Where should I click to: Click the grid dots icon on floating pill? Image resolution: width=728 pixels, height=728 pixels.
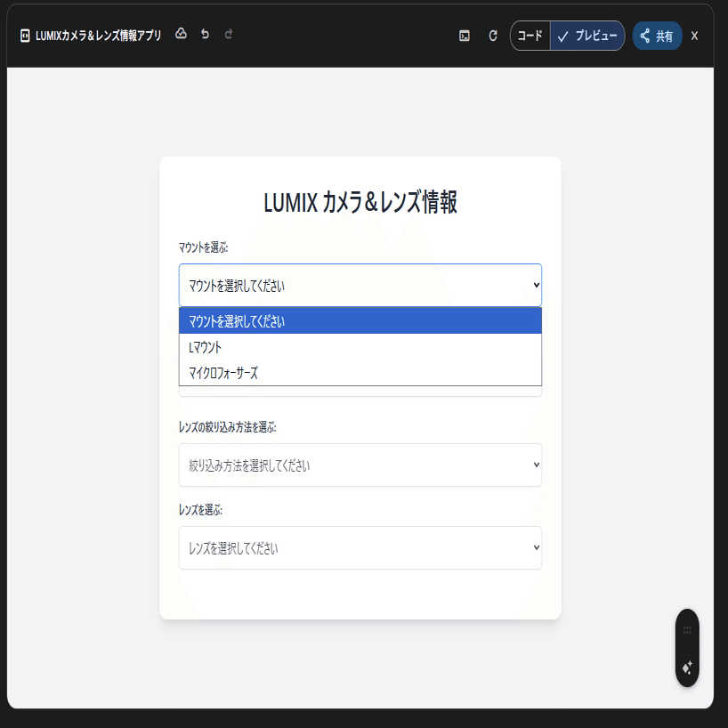(x=687, y=630)
